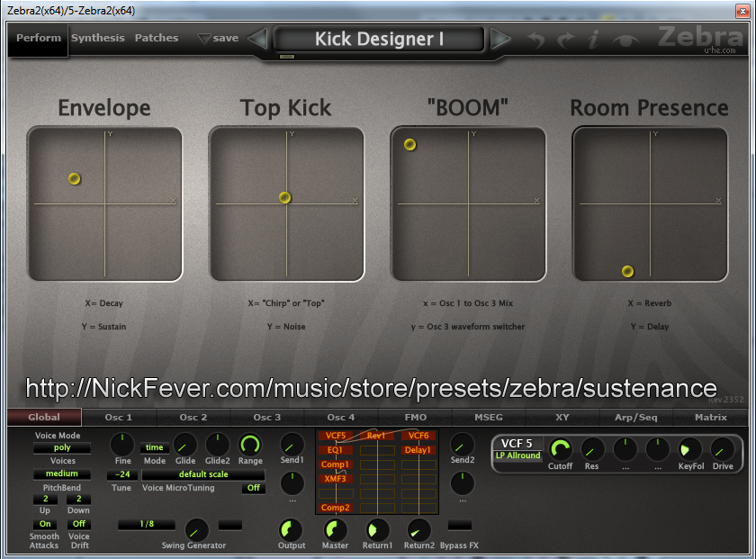Click the Res knob of VCF 5
756x559 pixels.
coord(592,449)
